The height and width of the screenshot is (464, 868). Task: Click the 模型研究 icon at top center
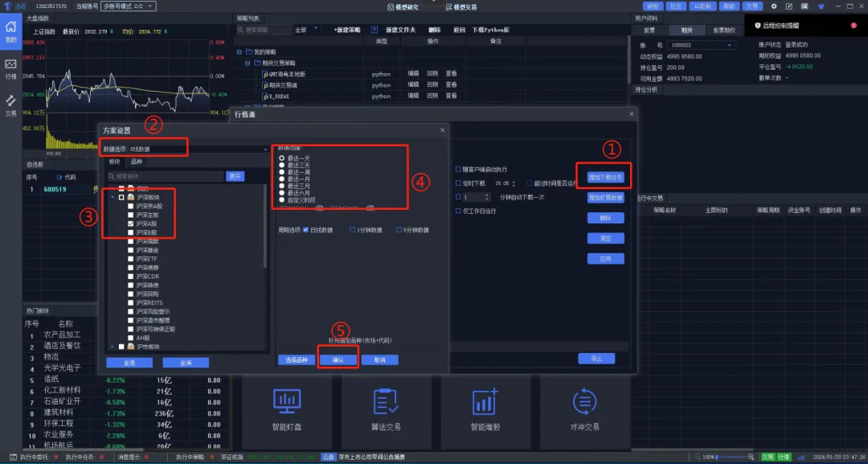click(391, 7)
